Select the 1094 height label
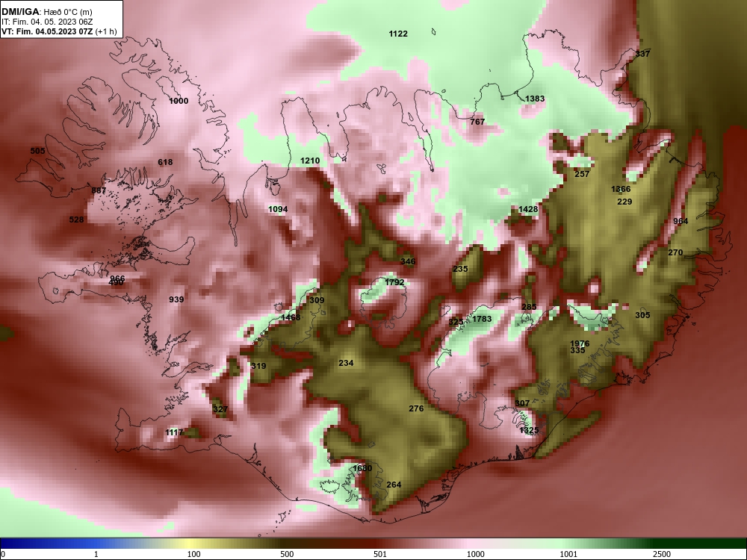The height and width of the screenshot is (560, 747). click(278, 210)
